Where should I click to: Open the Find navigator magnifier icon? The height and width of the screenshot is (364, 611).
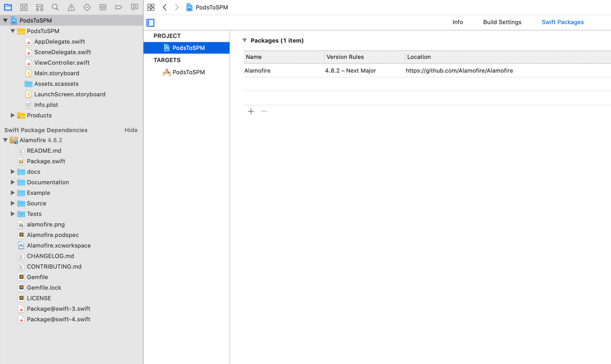pos(55,7)
